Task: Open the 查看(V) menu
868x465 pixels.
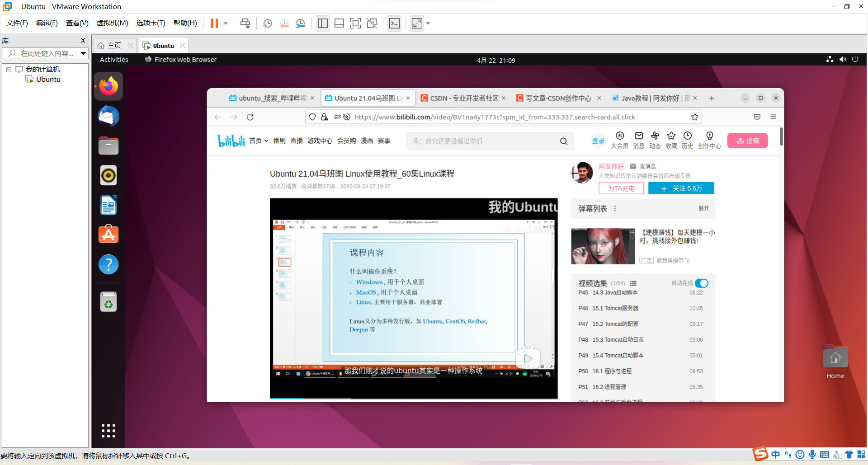Action: point(77,23)
